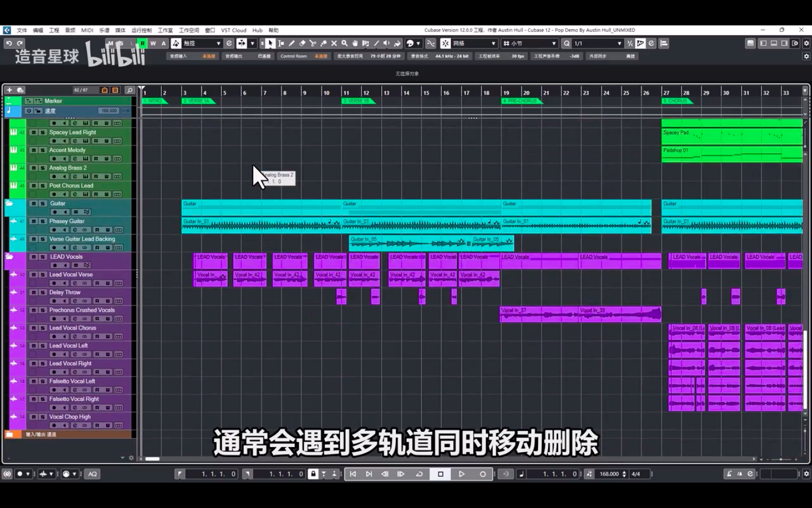Open the 文件 menu
812x508 pixels.
pos(22,30)
